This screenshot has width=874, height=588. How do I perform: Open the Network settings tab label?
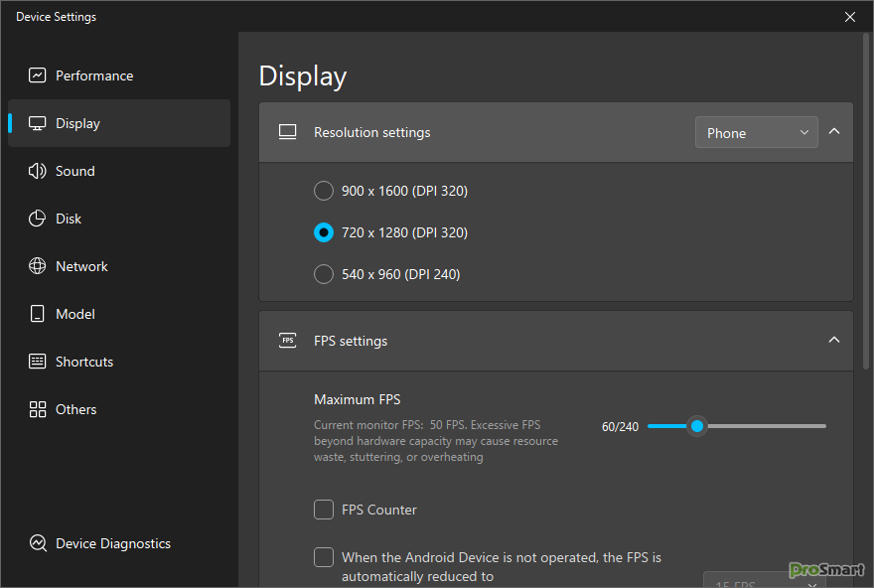pyautogui.click(x=81, y=266)
